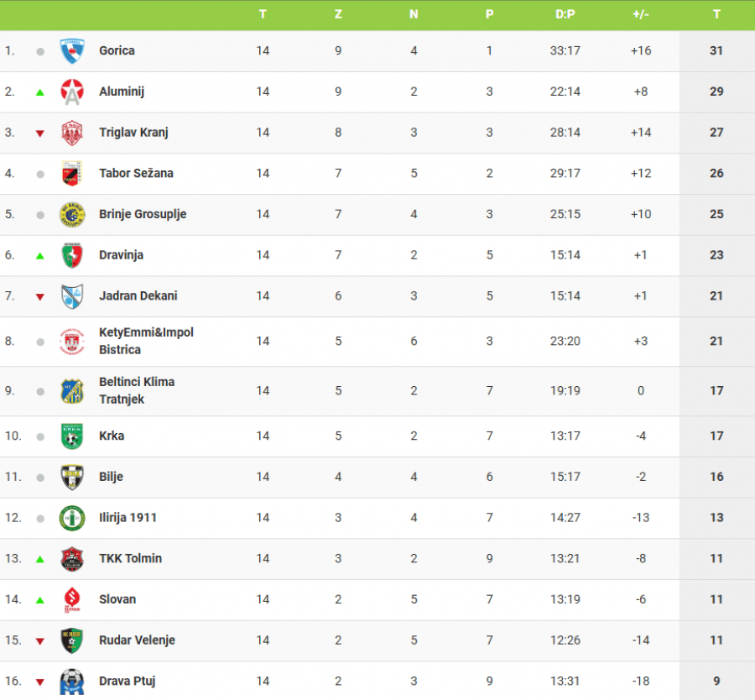Image resolution: width=755 pixels, height=700 pixels.
Task: Click the Drava Ptuj club logo
Action: tap(71, 682)
